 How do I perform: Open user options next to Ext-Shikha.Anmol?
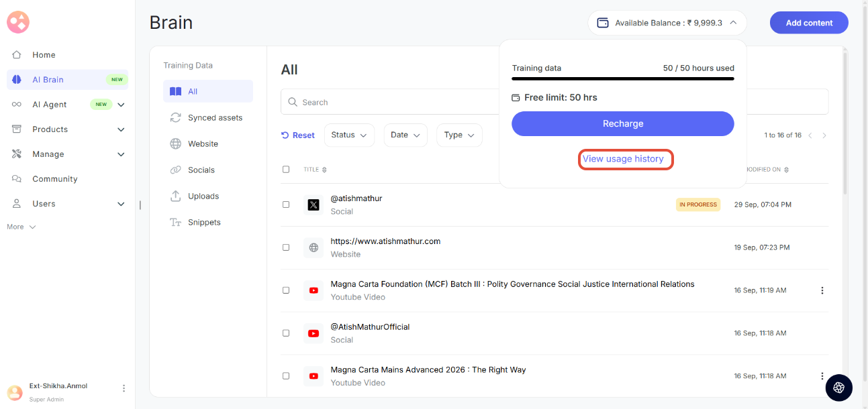tap(124, 388)
